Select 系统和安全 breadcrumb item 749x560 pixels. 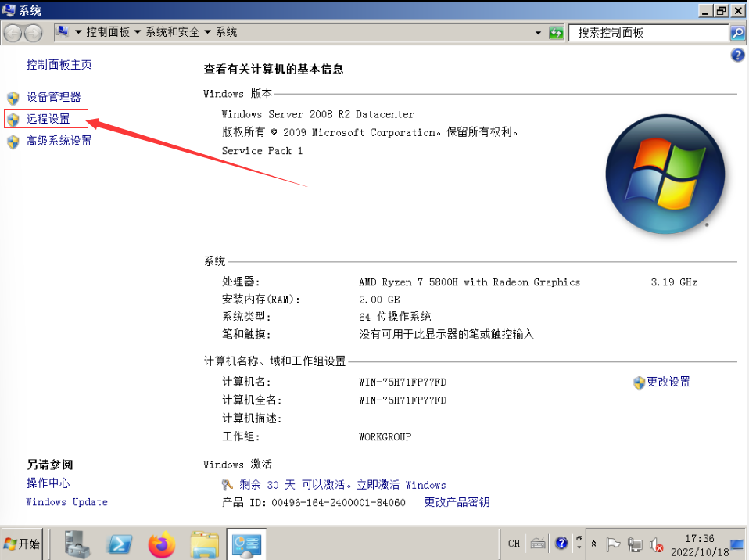(173, 32)
